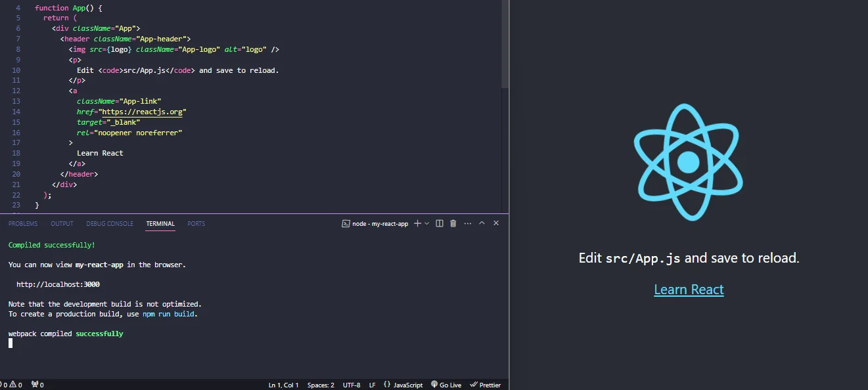
Task: Click the Learn React text on line 18
Action: click(100, 153)
